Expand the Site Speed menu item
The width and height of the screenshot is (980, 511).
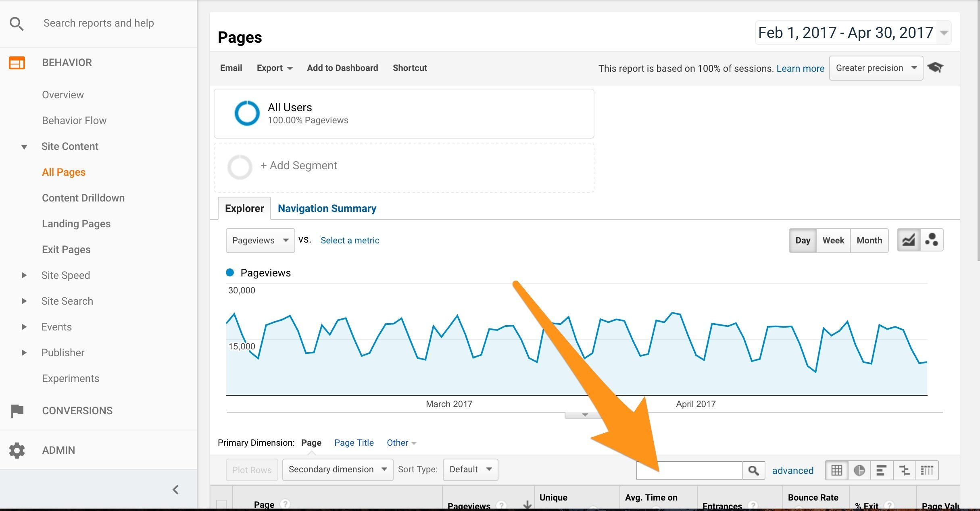tap(65, 275)
